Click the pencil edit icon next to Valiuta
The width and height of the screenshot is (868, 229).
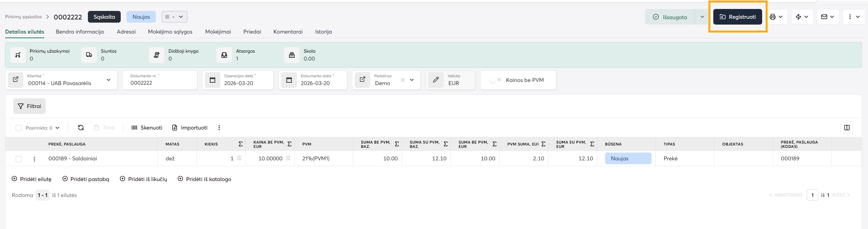[436, 80]
